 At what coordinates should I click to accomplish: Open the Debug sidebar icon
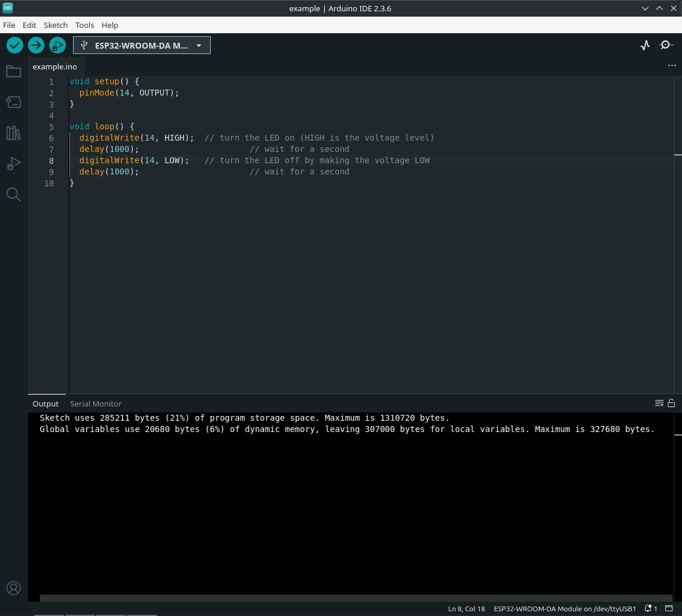click(14, 164)
